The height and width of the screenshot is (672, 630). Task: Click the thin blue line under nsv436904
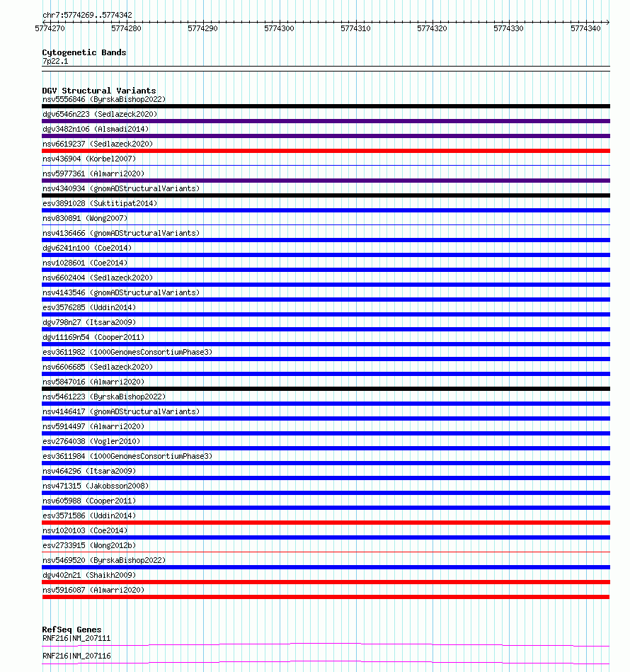click(x=326, y=166)
